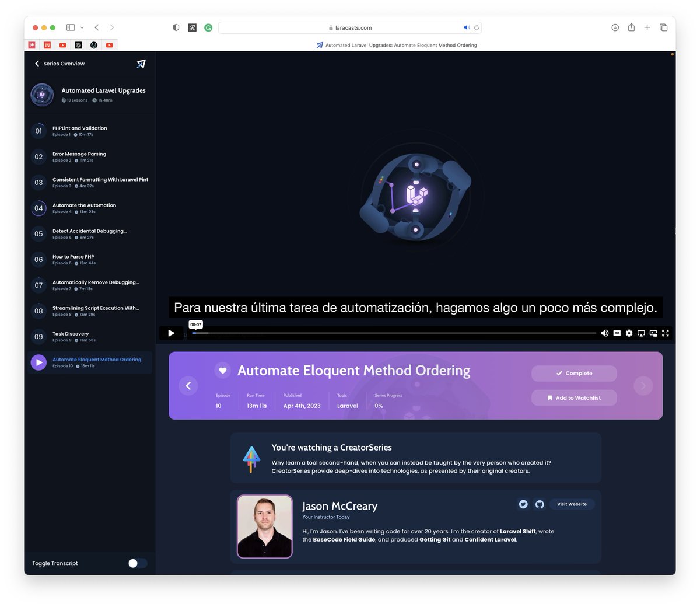
Task: Open the R extension in Safari toolbar
Action: pos(192,27)
